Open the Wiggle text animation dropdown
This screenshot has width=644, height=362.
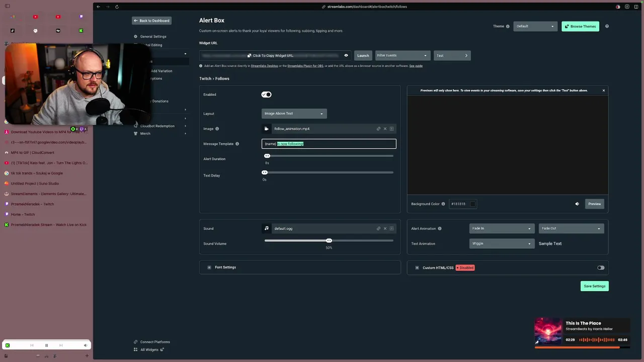click(501, 243)
